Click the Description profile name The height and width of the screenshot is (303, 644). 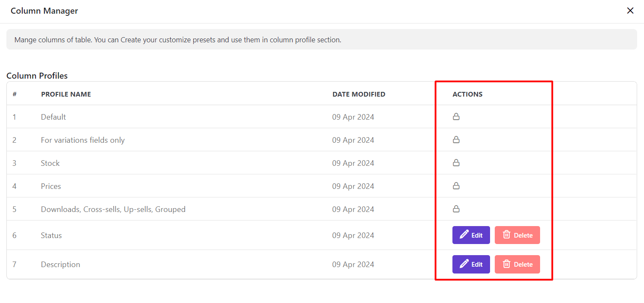(x=60, y=265)
